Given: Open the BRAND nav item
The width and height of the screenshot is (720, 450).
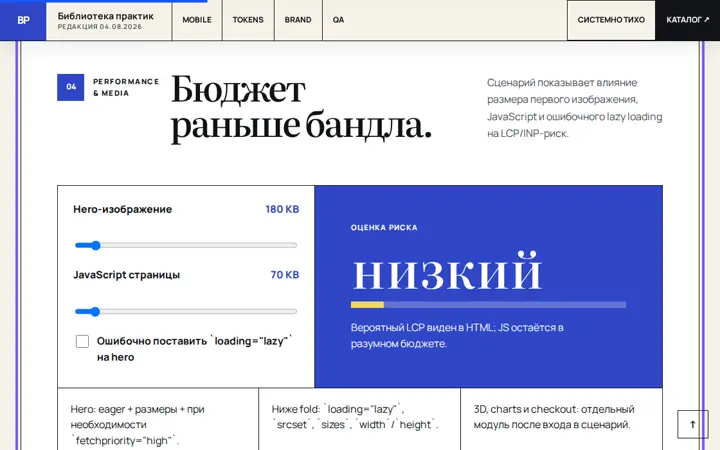Looking at the screenshot, I should (x=298, y=20).
